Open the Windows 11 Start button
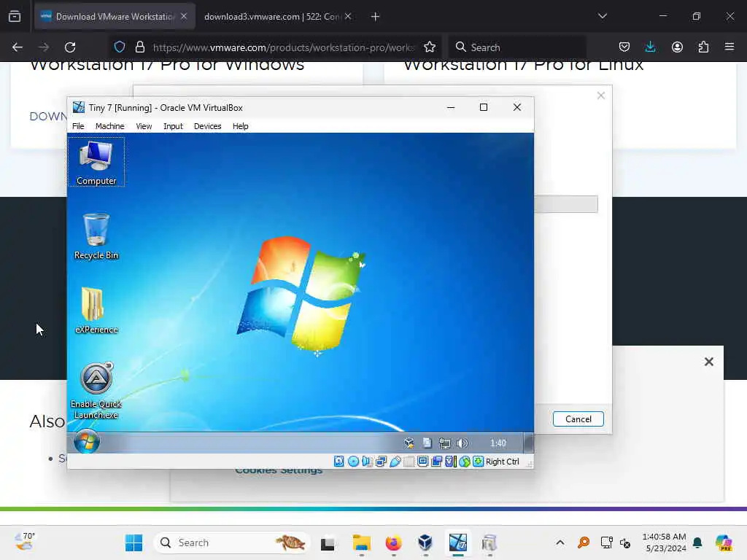 134,542
